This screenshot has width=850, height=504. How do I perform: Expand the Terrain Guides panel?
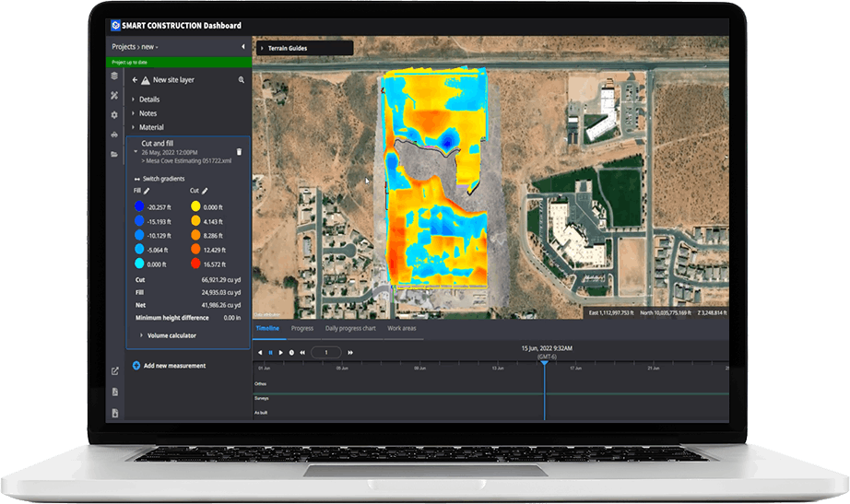262,48
